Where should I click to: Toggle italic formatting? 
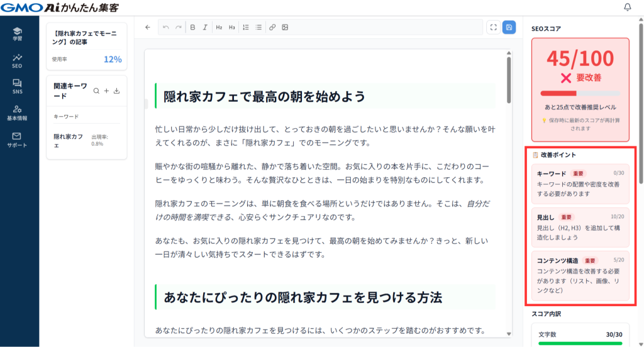click(x=205, y=28)
